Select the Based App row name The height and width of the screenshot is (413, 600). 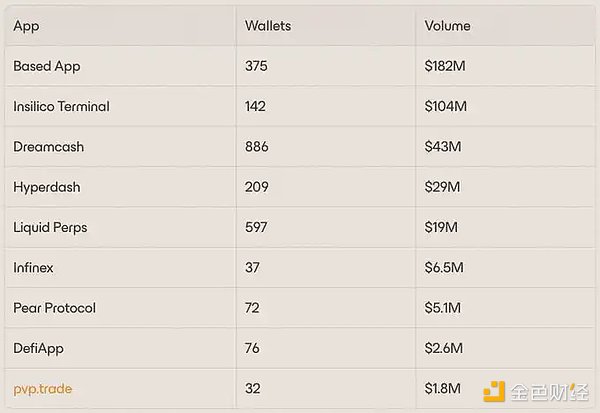pos(47,67)
